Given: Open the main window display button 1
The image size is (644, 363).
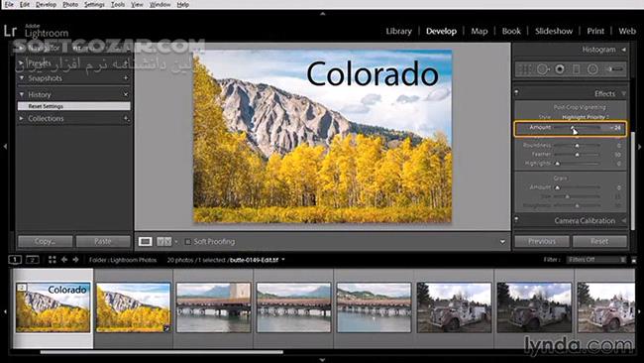Looking at the screenshot, I should pos(15,260).
